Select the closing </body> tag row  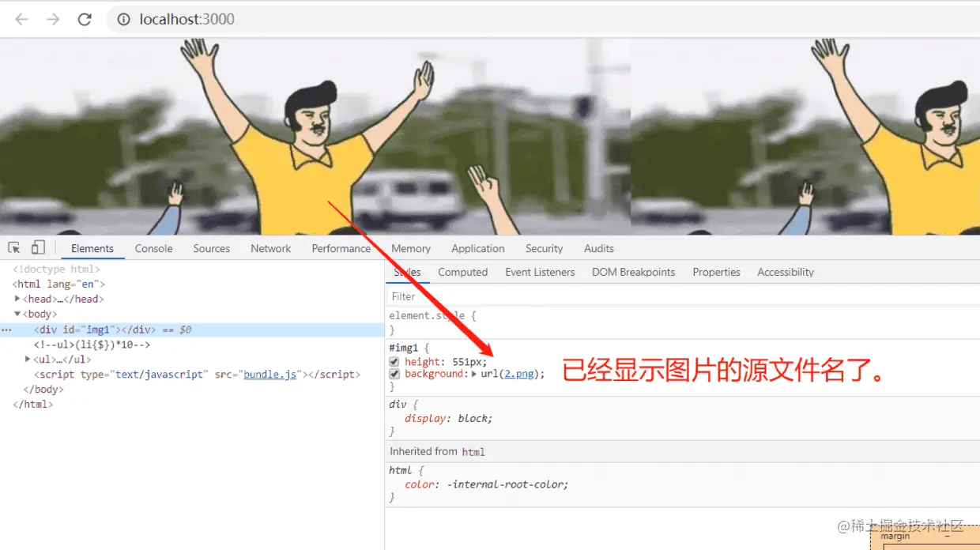click(43, 390)
